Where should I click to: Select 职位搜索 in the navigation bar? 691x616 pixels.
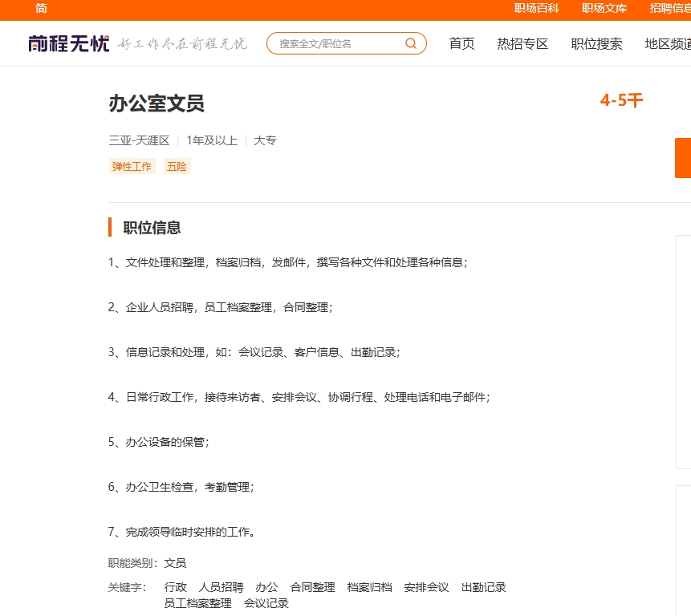tap(596, 45)
